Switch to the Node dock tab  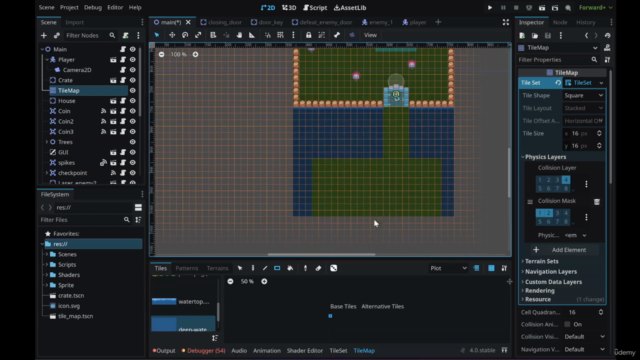pos(560,22)
